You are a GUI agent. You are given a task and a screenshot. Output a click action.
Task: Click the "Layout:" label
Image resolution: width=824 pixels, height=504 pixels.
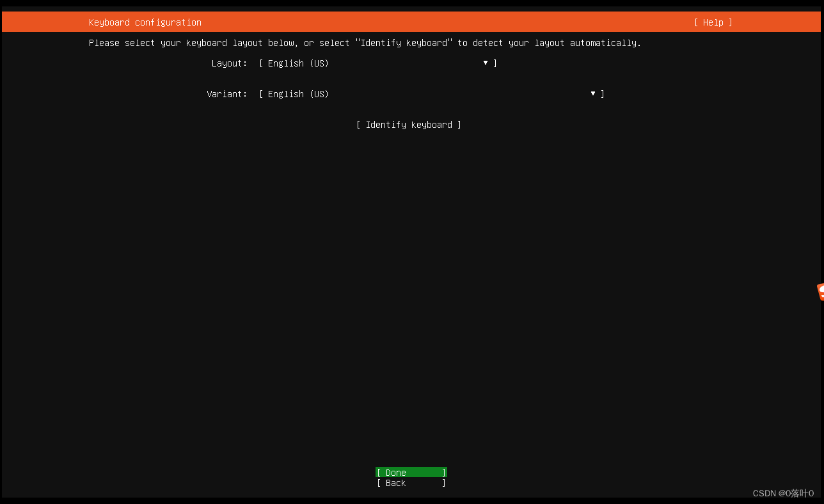click(229, 63)
